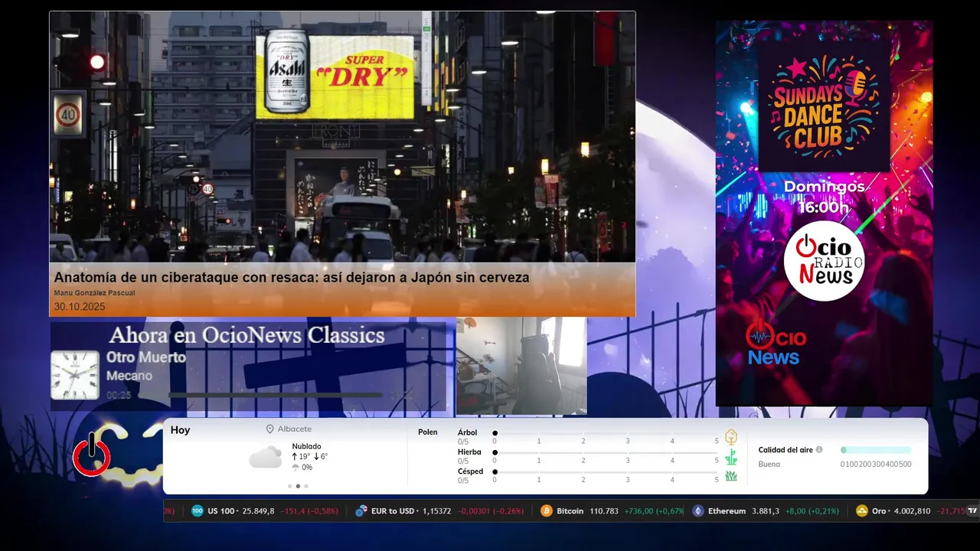Click the Césped pollen level slider

coord(606,472)
